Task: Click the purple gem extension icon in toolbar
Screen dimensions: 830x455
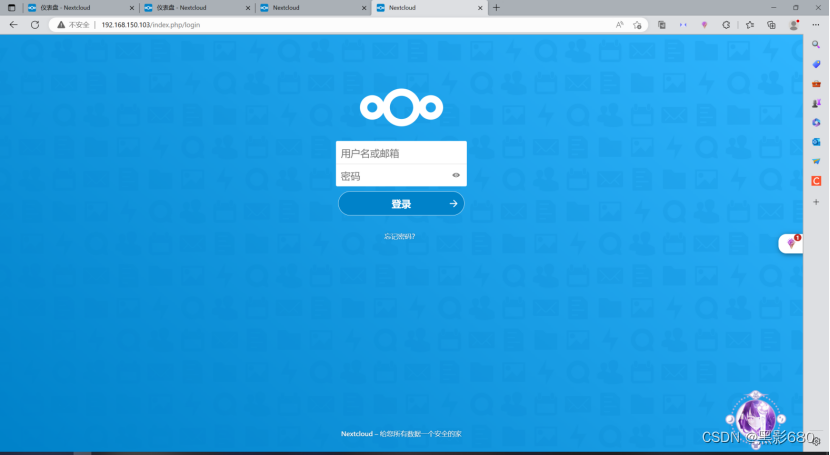Action: coord(704,25)
